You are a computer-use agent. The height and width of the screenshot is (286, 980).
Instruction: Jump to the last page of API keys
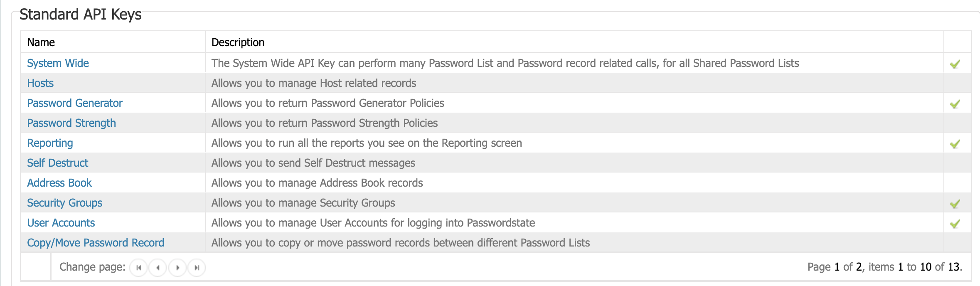pos(196,268)
